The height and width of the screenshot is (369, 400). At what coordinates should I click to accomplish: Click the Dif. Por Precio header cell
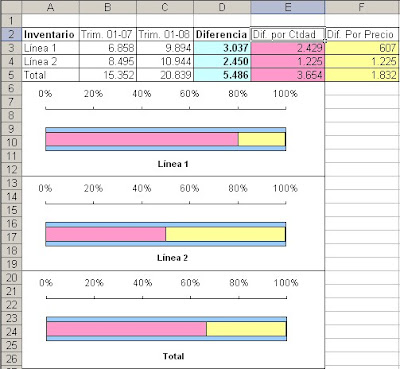(362, 34)
